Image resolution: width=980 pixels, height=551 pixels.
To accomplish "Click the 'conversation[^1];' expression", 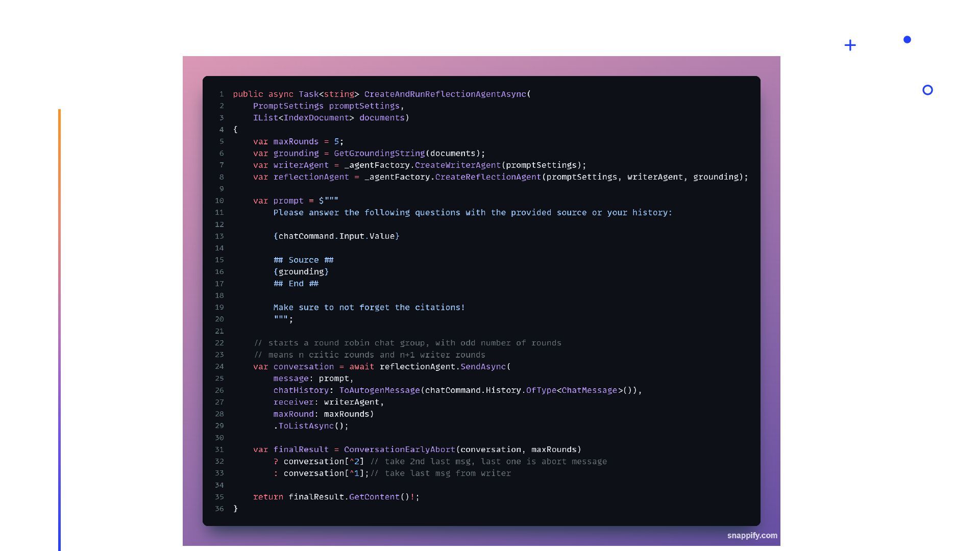I will [326, 473].
